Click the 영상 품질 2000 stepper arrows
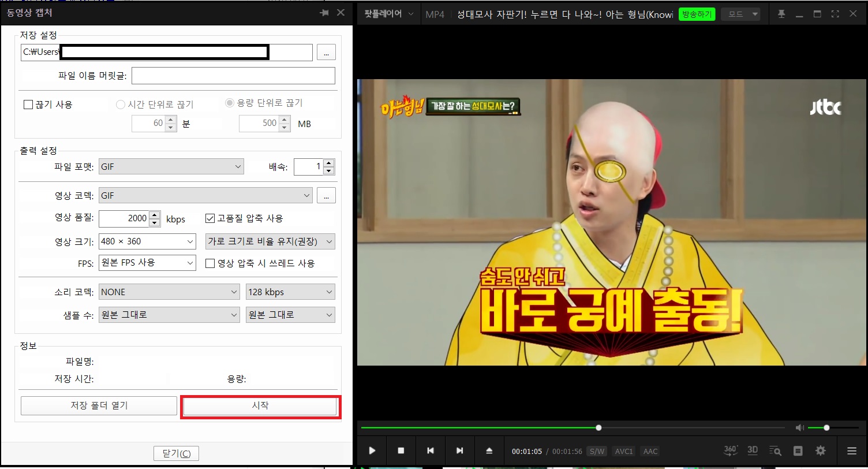Image resolution: width=868 pixels, height=469 pixels. coord(155,219)
